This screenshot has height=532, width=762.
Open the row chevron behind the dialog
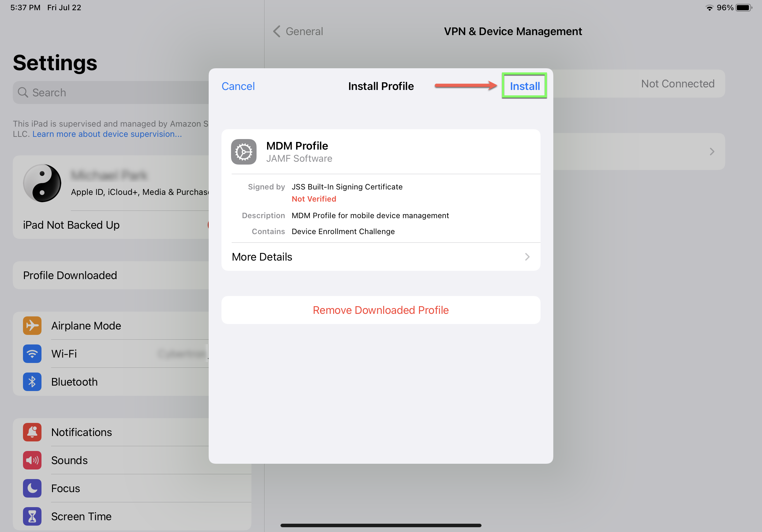coord(712,151)
